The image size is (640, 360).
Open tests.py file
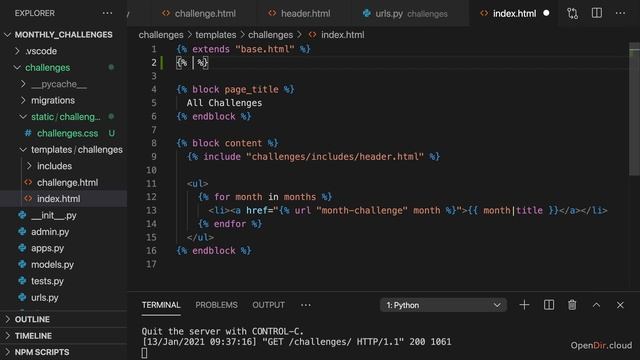click(63, 281)
